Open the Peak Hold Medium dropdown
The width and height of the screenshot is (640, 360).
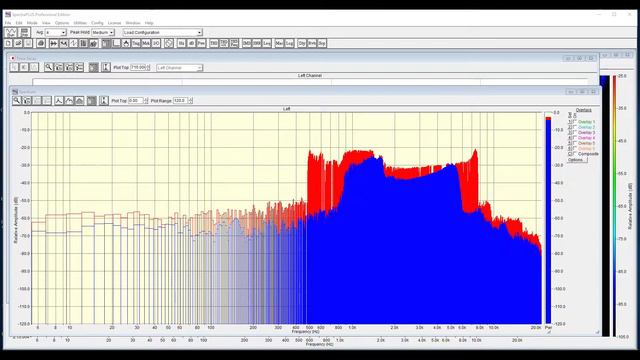click(102, 32)
